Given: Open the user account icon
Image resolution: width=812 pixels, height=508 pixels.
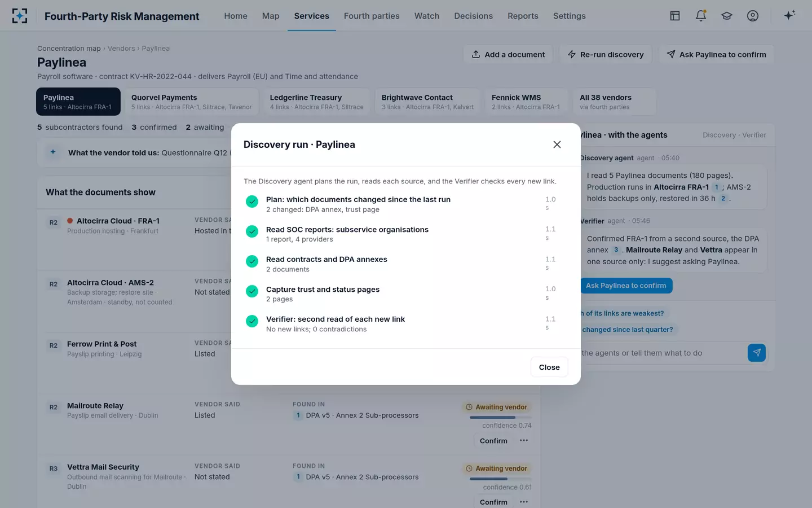Looking at the screenshot, I should (x=753, y=16).
